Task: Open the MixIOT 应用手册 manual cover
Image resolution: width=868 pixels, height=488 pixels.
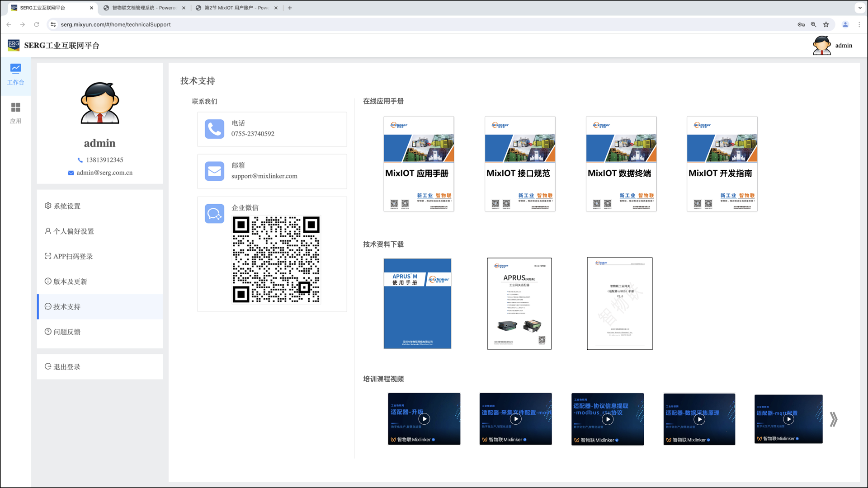Action: coord(419,164)
